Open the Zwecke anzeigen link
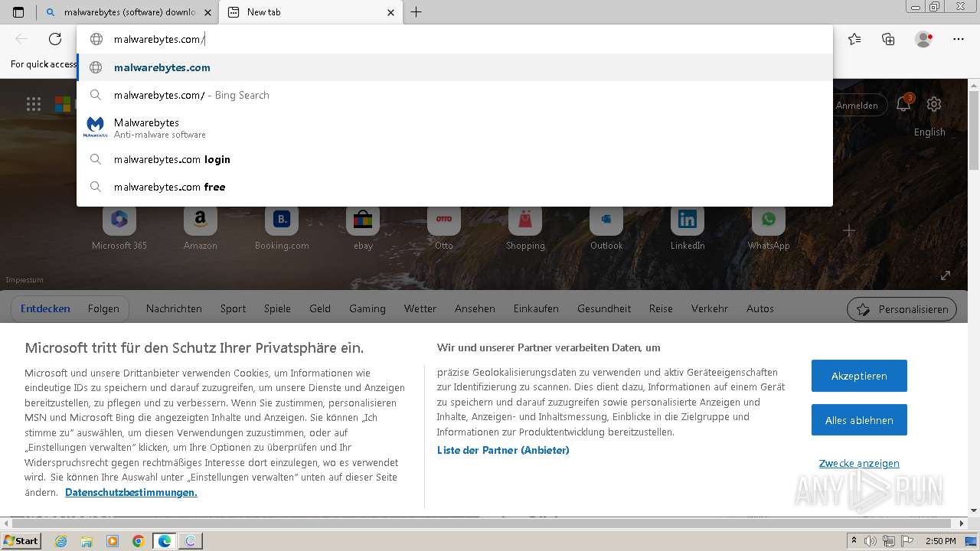 pos(859,463)
